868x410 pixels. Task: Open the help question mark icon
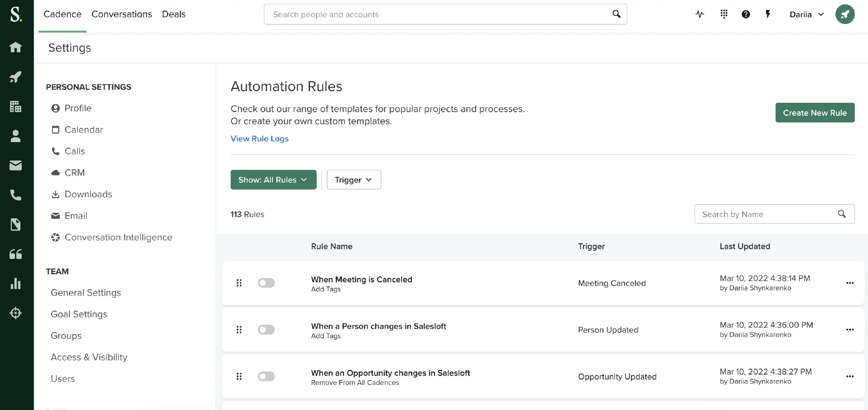746,14
